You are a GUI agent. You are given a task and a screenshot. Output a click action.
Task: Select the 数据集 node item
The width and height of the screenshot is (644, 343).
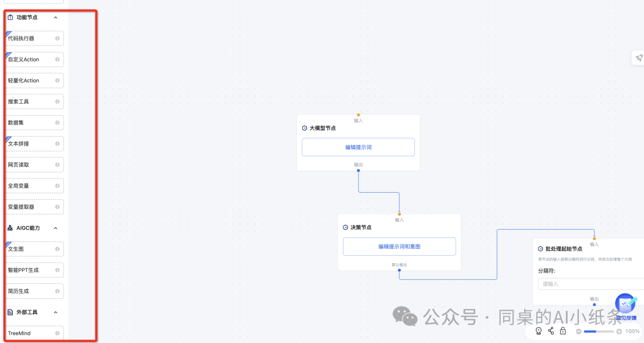(35, 123)
